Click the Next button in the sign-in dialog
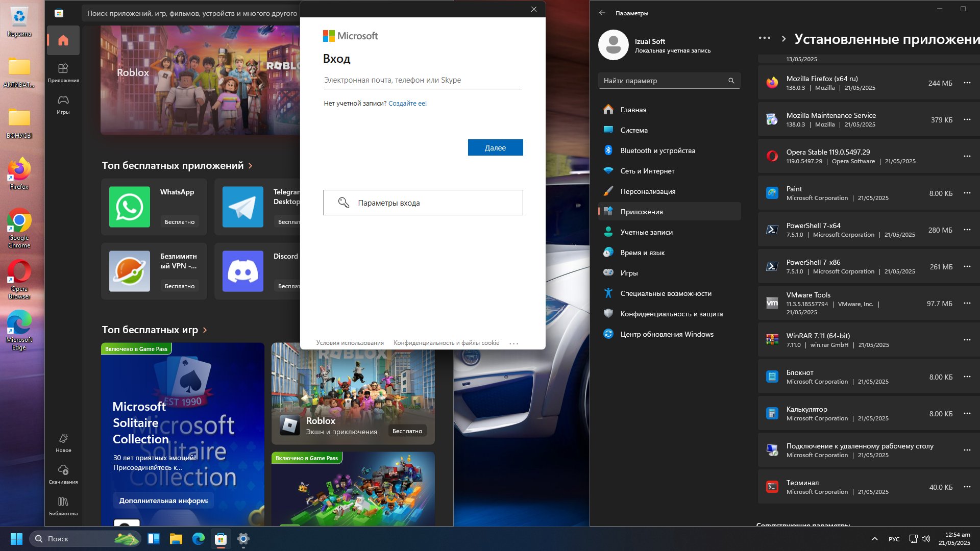 pyautogui.click(x=495, y=147)
